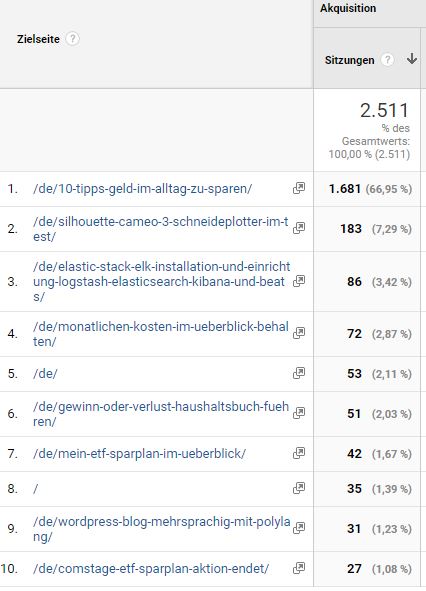Click the Sitzungen column header
Viewport: 426px width, 591px height.
pyautogui.click(x=349, y=60)
